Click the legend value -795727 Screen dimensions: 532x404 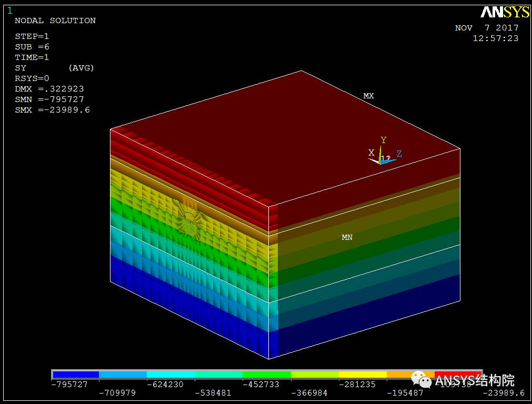[x=69, y=385]
